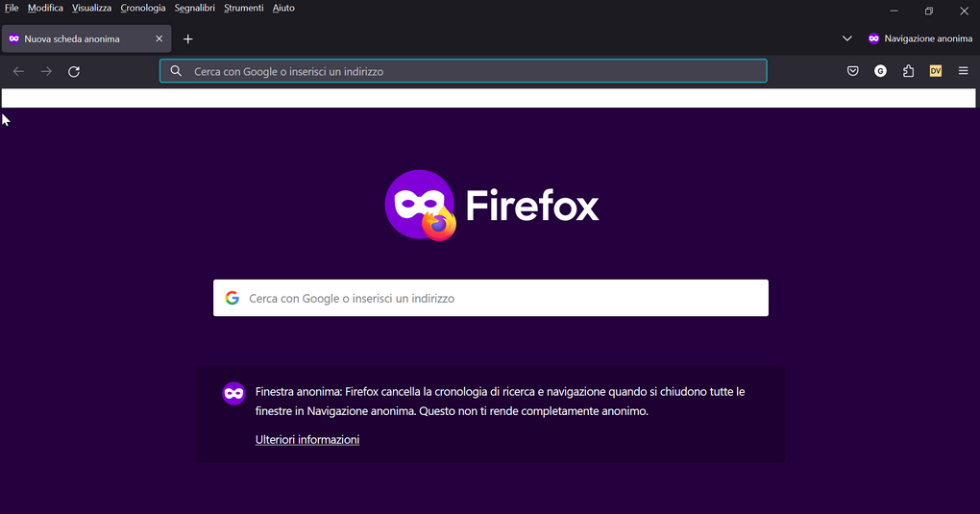This screenshot has height=514, width=980.
Task: Focus the page Google search box
Action: click(491, 298)
